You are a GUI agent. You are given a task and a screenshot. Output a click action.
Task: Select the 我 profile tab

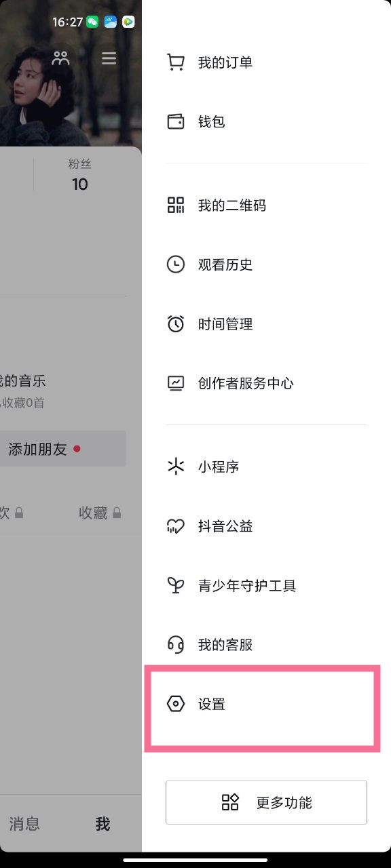[103, 824]
